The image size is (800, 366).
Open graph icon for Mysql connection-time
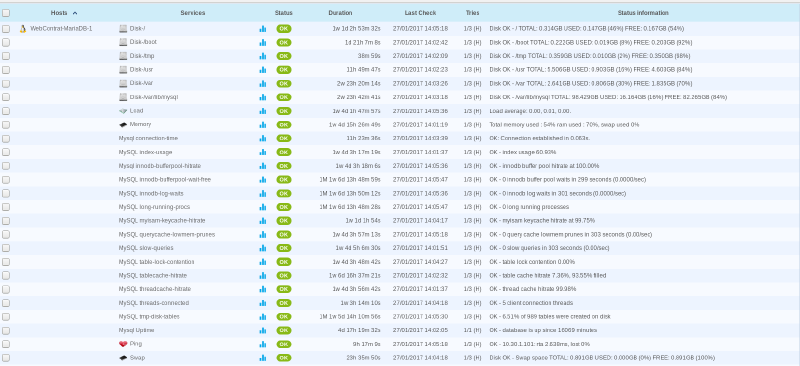click(x=263, y=139)
